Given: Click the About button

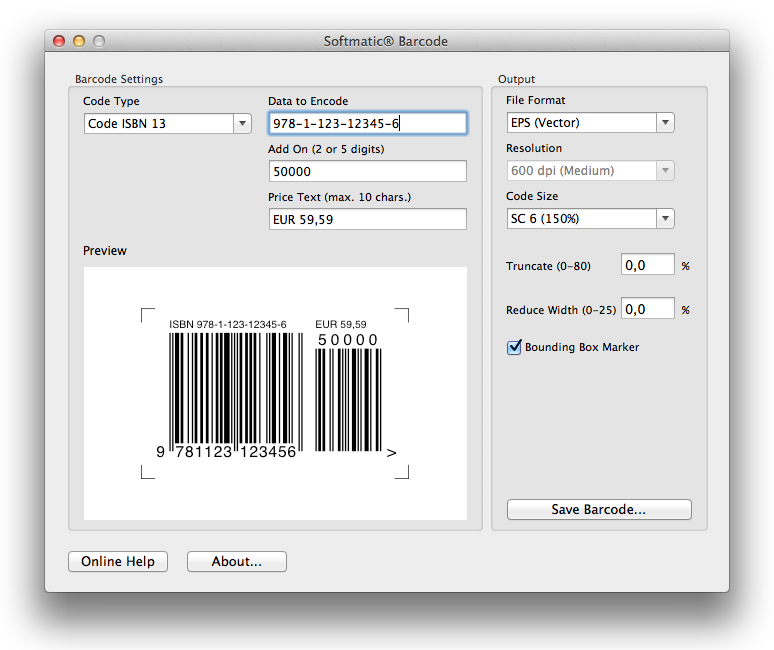Looking at the screenshot, I should (x=236, y=562).
